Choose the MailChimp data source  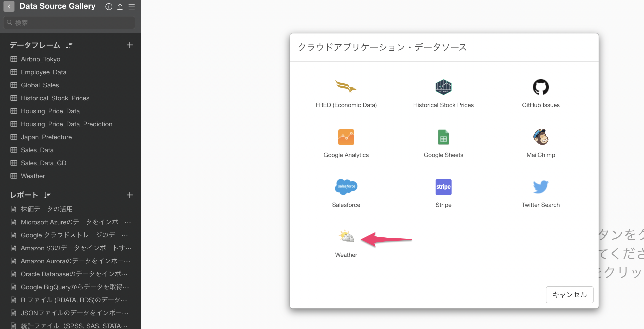point(540,143)
